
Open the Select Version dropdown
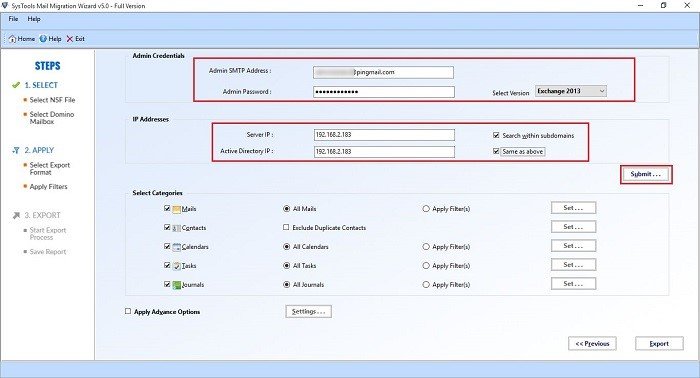pos(571,91)
